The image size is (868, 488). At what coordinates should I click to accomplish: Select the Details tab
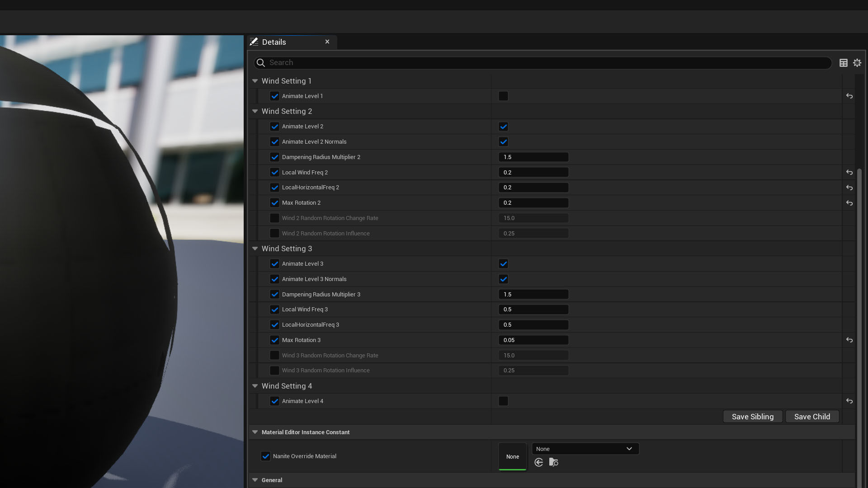click(274, 42)
